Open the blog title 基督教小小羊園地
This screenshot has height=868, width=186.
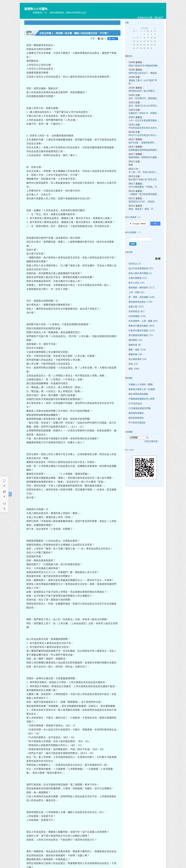36,9
